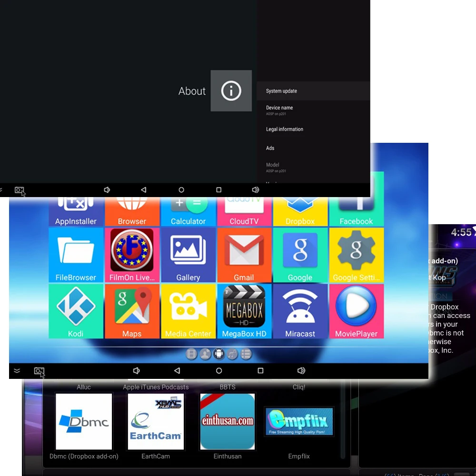
Task: Launch the Facebook app
Action: [x=357, y=212]
